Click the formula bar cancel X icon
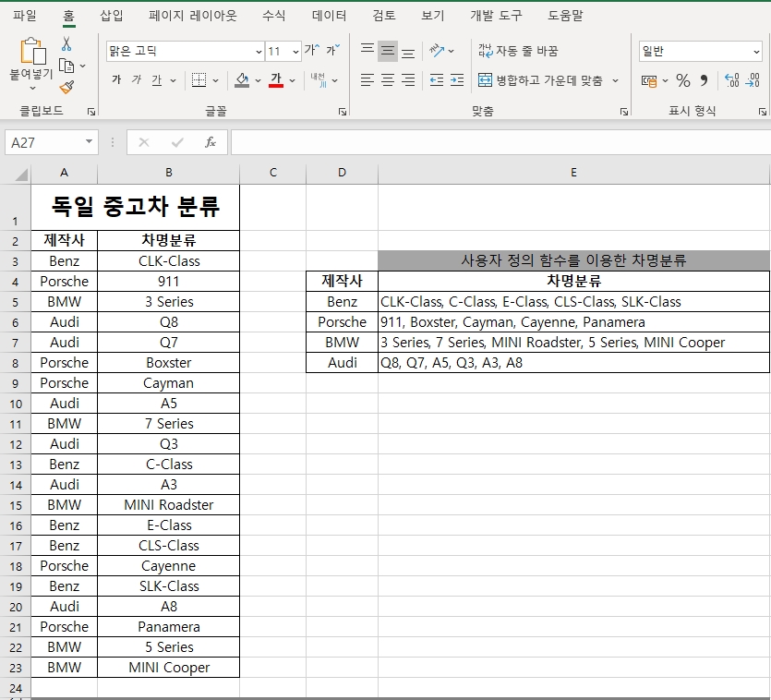The width and height of the screenshot is (771, 700). 143,142
